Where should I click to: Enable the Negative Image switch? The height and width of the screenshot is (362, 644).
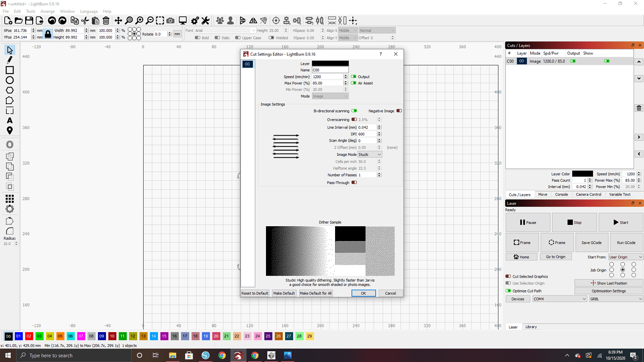click(x=399, y=111)
